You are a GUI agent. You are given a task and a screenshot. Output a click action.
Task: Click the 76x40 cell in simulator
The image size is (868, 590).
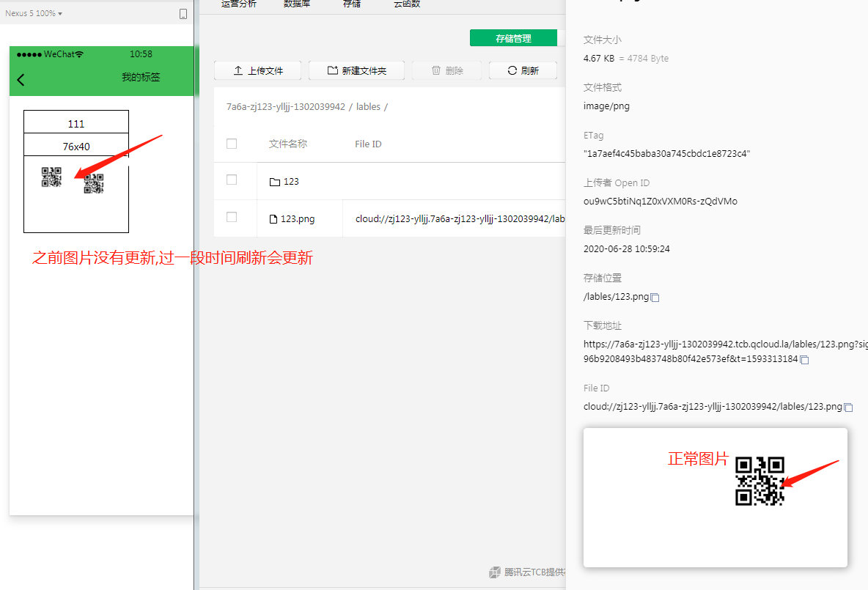click(76, 145)
